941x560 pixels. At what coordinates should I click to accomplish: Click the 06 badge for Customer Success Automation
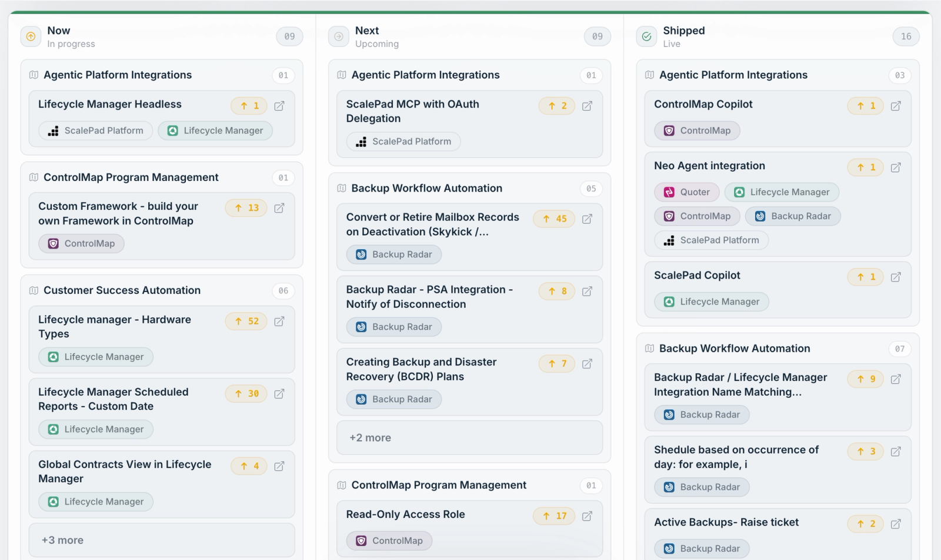pos(283,291)
